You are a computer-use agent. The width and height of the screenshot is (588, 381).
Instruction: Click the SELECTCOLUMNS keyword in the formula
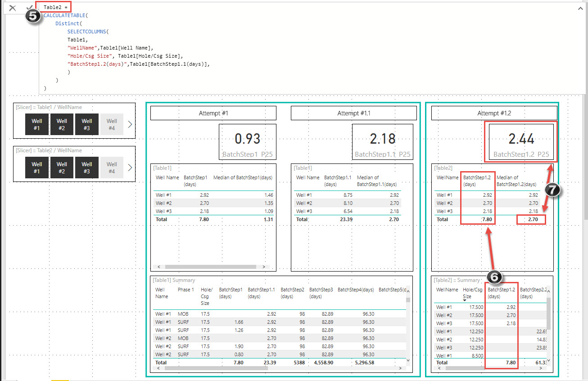pyautogui.click(x=88, y=32)
